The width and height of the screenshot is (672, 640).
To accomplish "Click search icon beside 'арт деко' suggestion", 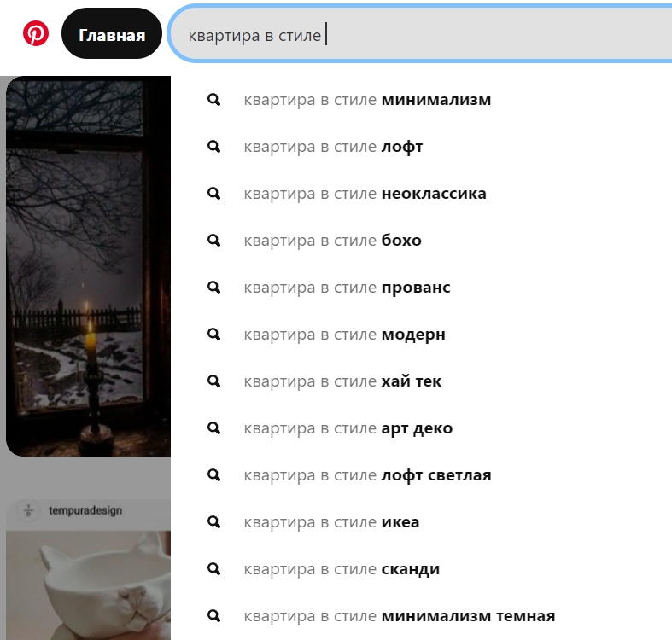I will (213, 428).
